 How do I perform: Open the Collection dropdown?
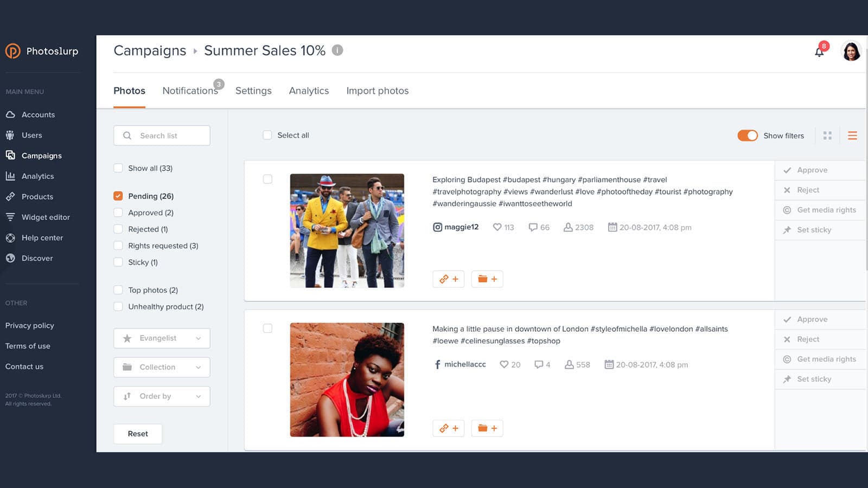point(162,367)
